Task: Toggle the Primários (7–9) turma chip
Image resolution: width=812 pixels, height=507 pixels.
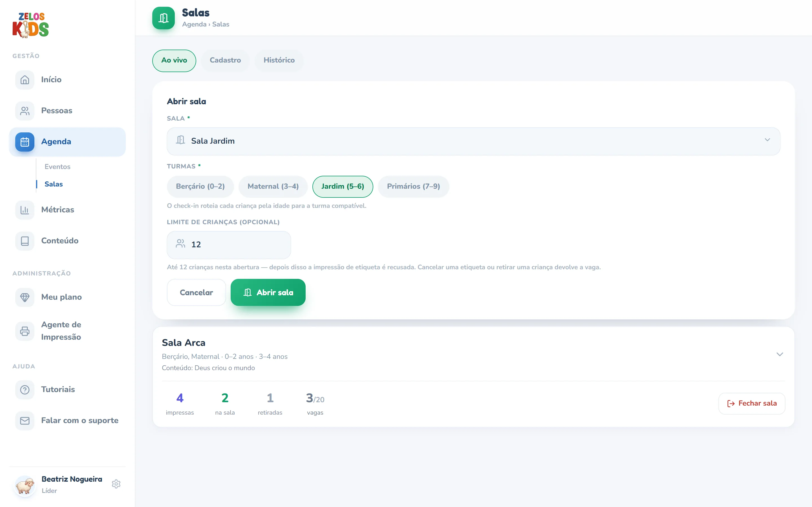Action: (x=413, y=186)
